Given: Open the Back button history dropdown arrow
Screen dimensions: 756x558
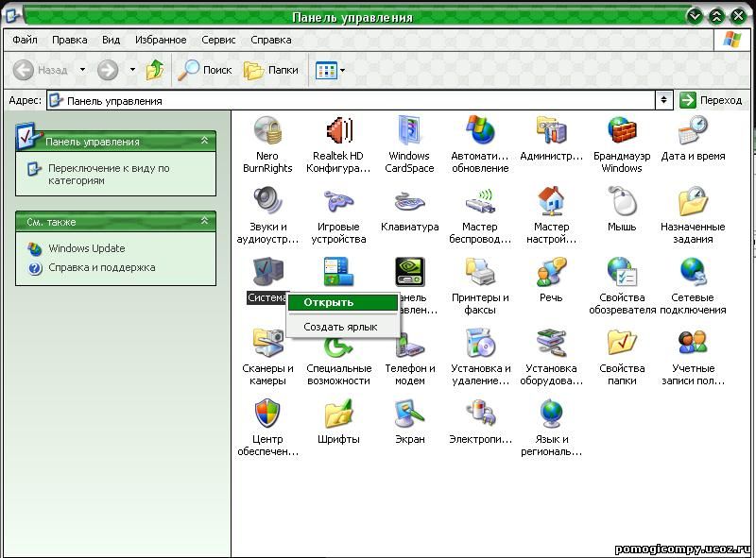Looking at the screenshot, I should point(82,70).
